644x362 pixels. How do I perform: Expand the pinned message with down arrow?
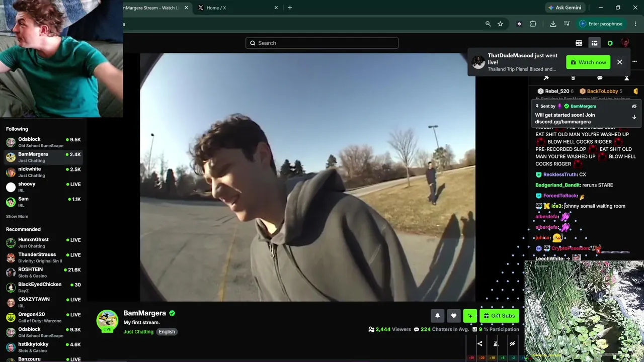click(x=634, y=117)
